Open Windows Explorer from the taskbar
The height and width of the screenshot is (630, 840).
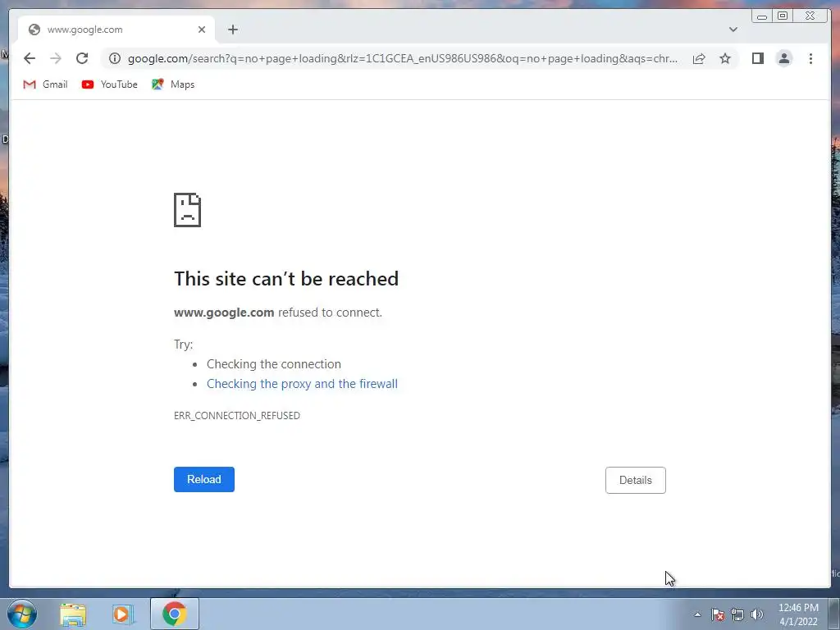tap(73, 614)
